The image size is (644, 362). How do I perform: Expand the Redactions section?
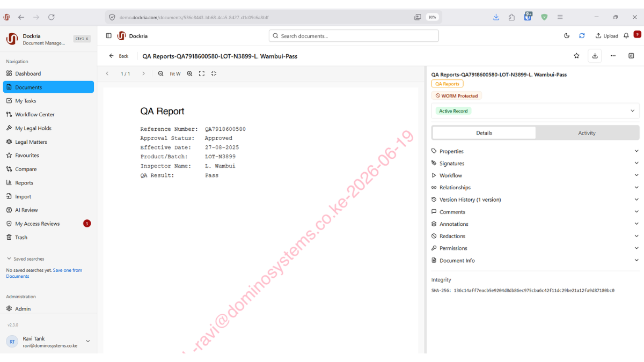(x=535, y=236)
